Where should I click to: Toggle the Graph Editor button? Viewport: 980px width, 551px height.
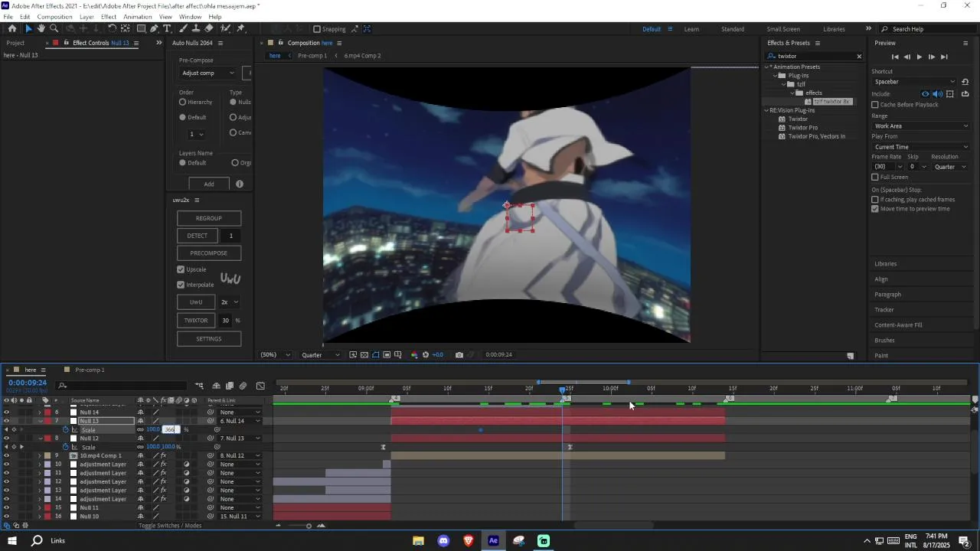tap(260, 386)
